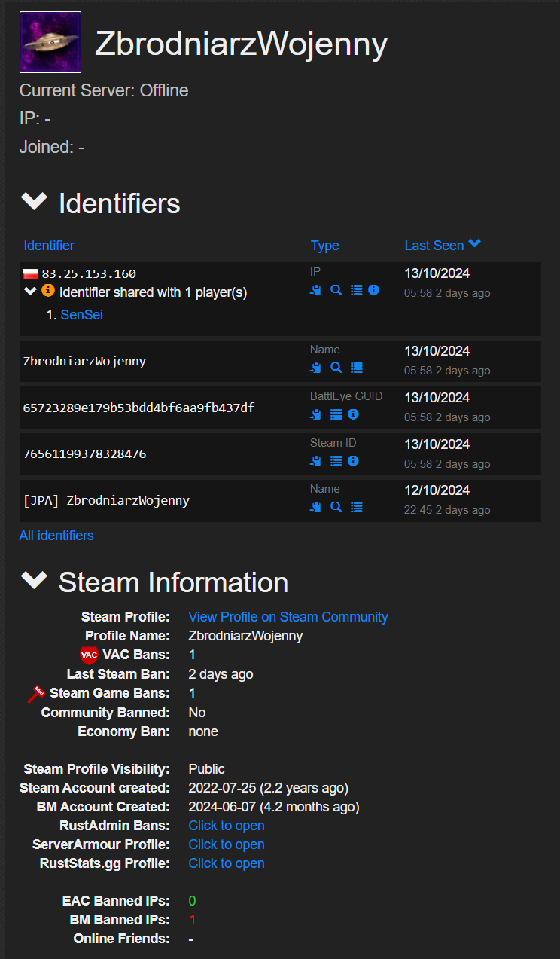Search the [JPA] ZbrodniarzWojenny name identifier
The width and height of the screenshot is (560, 959).
(x=336, y=507)
